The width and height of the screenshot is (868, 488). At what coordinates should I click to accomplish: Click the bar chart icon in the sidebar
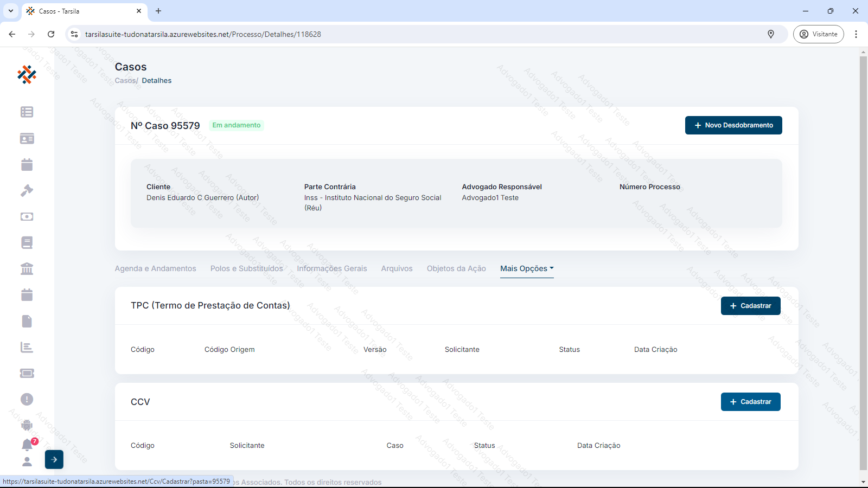(27, 347)
